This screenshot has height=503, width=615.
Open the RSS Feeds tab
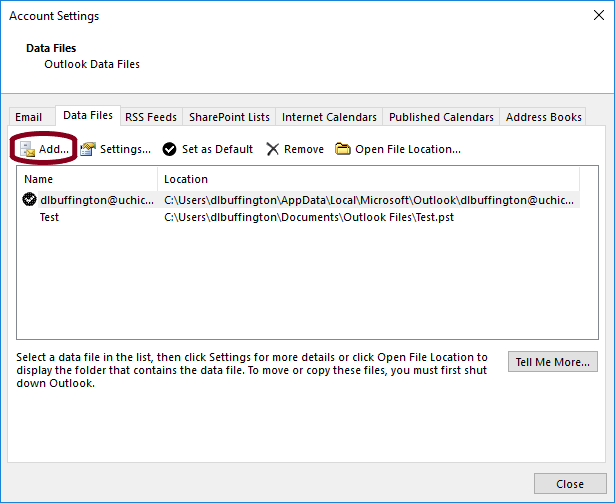pos(151,117)
